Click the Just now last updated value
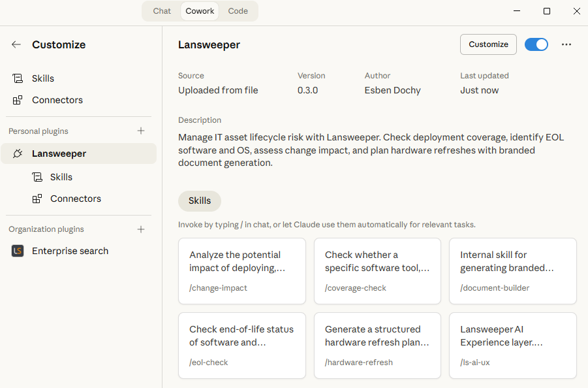 tap(479, 90)
